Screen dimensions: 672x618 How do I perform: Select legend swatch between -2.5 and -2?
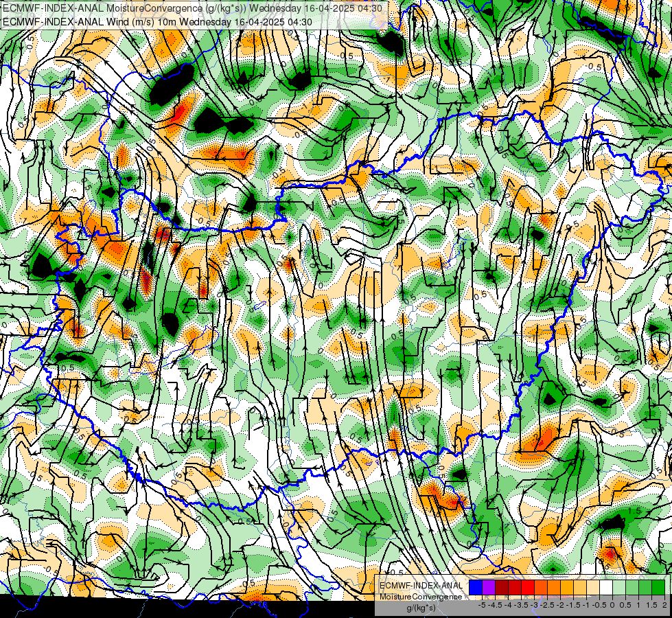tap(554, 587)
